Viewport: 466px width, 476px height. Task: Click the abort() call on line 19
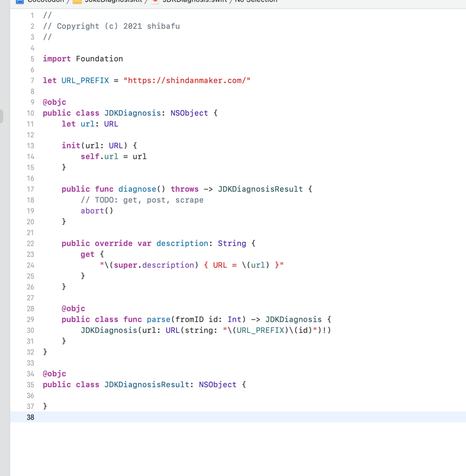97,211
